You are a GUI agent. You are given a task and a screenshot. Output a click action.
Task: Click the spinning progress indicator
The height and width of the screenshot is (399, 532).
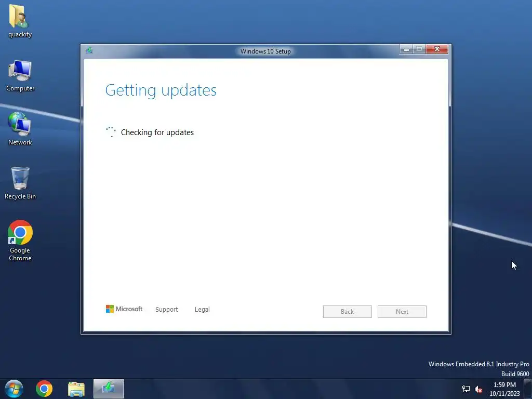coord(111,132)
